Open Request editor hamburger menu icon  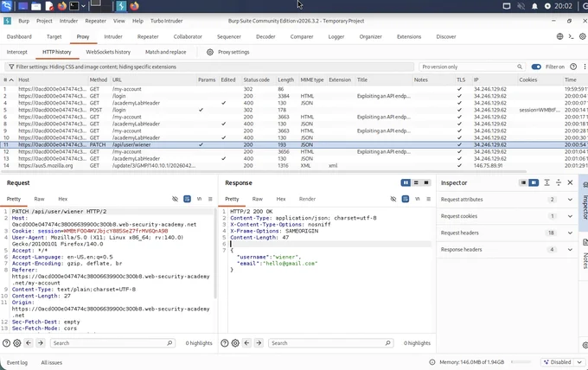(210, 199)
